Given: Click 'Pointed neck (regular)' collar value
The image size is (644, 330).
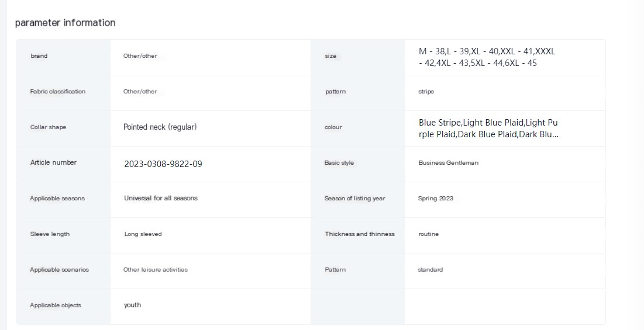Looking at the screenshot, I should (x=160, y=127).
